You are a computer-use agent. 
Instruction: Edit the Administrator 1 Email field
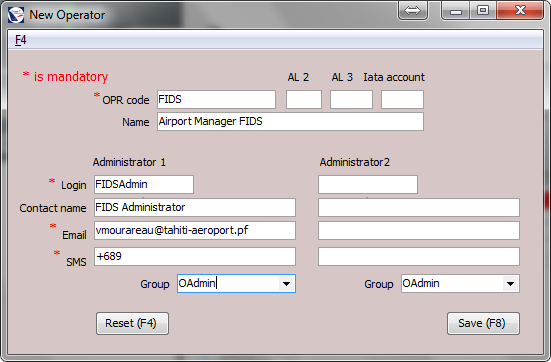[195, 231]
